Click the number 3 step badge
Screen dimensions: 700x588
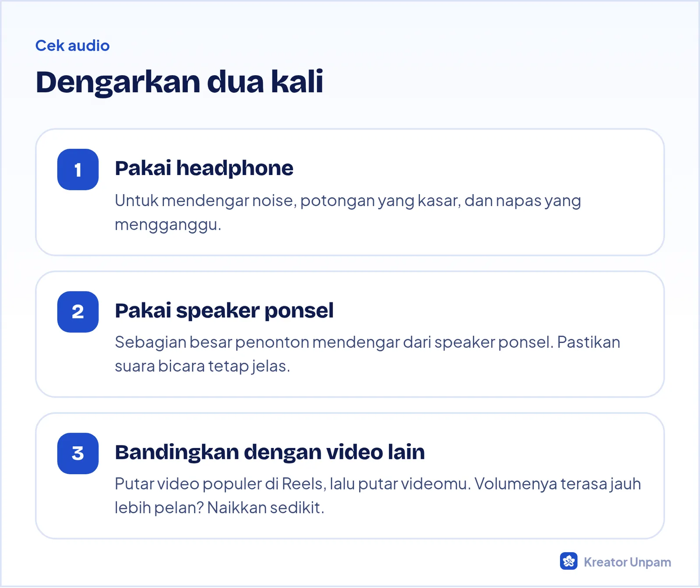pos(78,453)
